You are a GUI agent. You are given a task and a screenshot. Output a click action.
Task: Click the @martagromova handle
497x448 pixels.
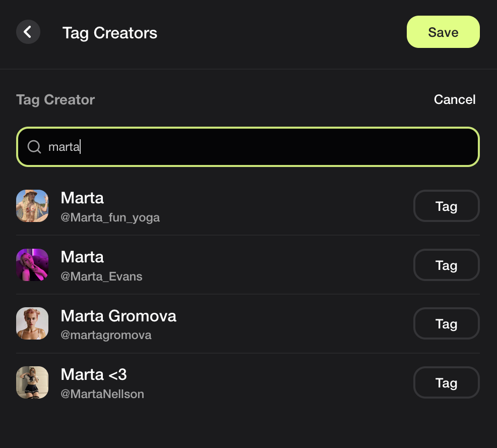coord(106,335)
